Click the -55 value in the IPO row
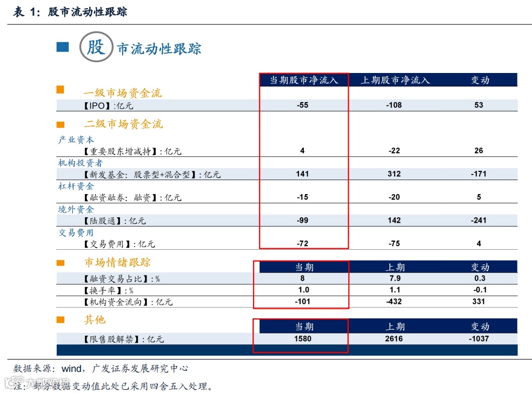Screen dimensions: 532x393 [x=302, y=105]
